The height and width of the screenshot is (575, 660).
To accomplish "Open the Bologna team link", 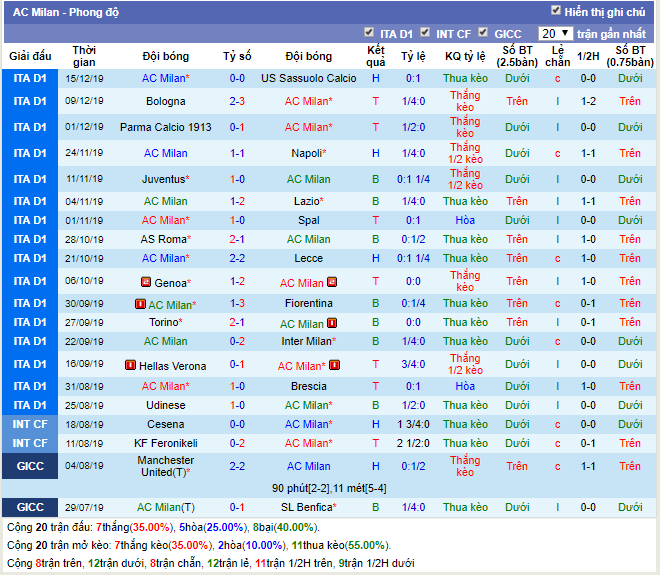I will 166,101.
